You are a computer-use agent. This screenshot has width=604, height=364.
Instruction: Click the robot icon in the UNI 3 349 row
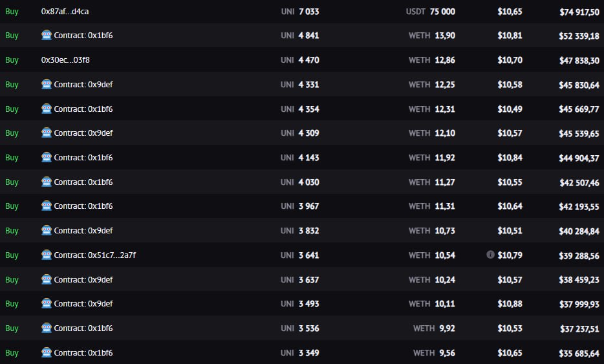(47, 352)
